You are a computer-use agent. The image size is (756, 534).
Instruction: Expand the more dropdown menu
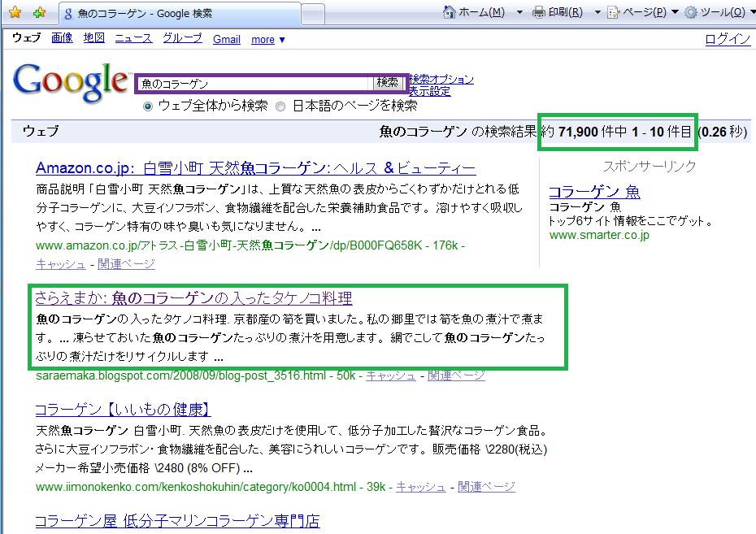coord(268,40)
